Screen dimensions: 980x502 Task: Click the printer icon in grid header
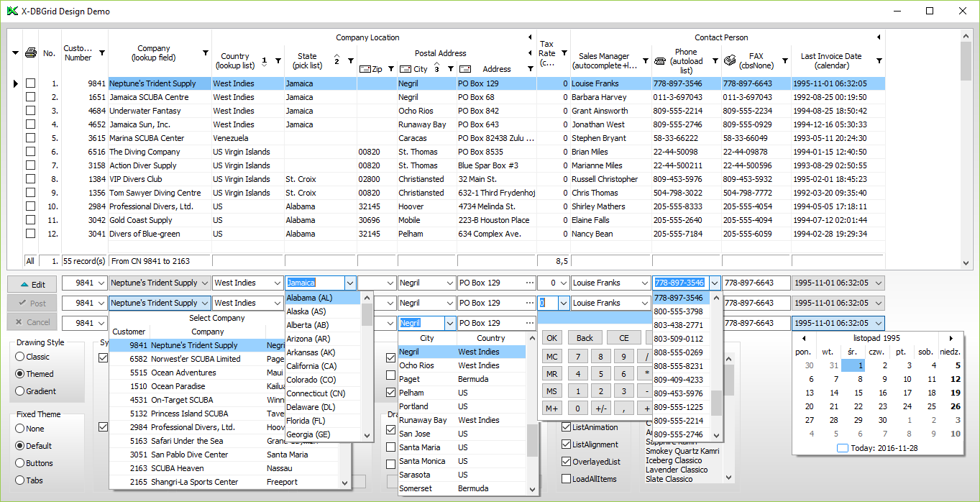click(30, 53)
